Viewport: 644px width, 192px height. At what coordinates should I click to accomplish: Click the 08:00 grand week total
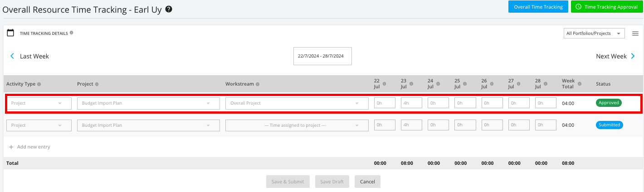click(x=568, y=163)
